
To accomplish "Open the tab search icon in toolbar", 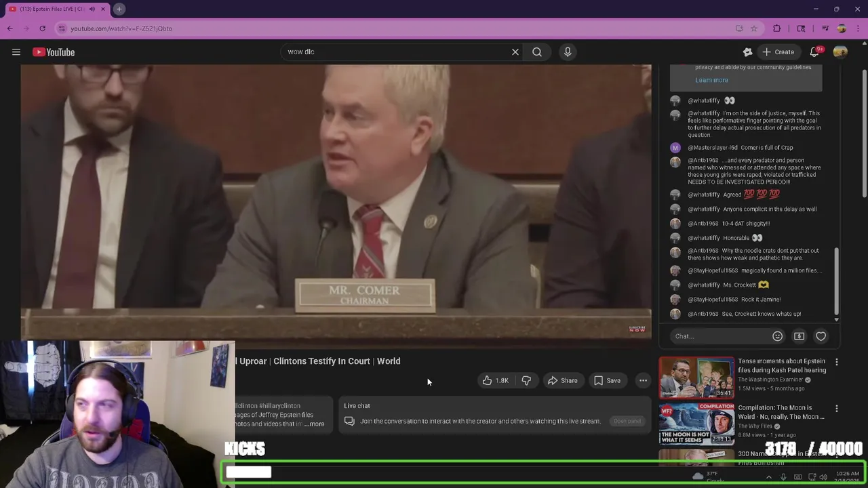I will pos(801,28).
